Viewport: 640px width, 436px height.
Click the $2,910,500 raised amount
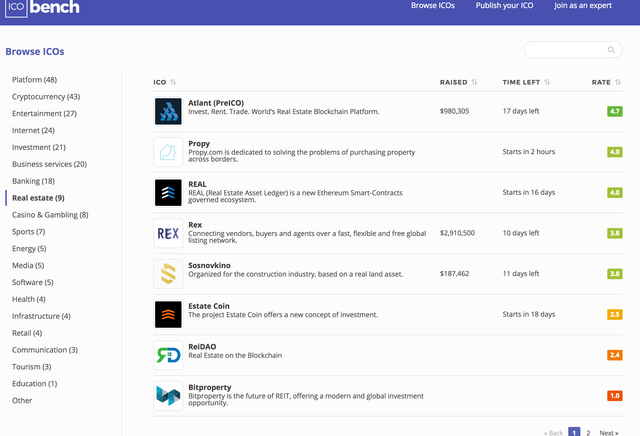pos(457,233)
